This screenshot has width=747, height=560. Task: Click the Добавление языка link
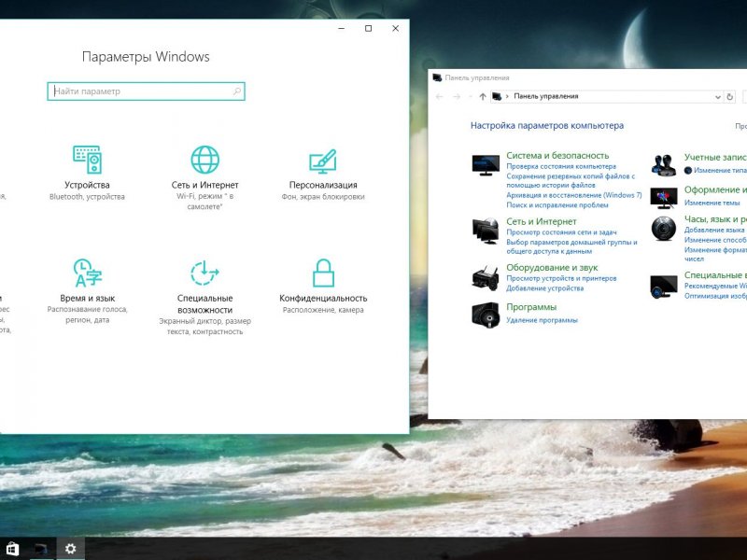click(714, 230)
